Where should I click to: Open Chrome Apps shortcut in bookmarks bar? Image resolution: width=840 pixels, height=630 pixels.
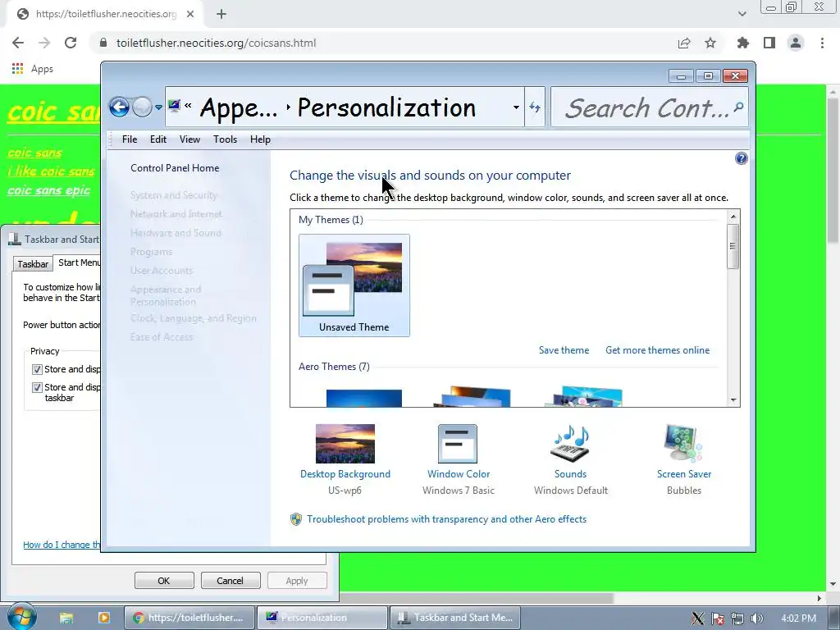[x=33, y=69]
